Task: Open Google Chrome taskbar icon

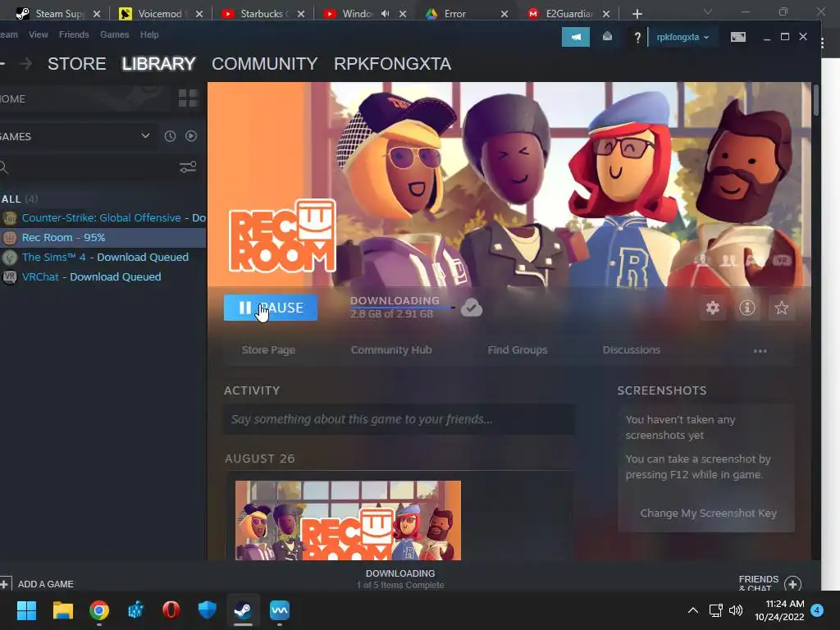Action: coord(99,610)
